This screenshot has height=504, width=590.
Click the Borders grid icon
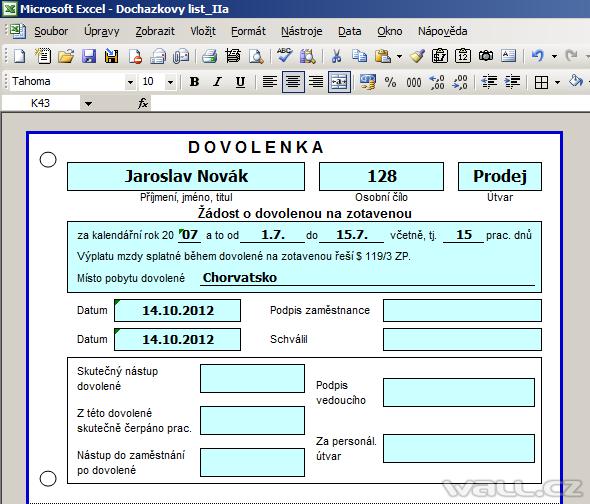[x=541, y=82]
